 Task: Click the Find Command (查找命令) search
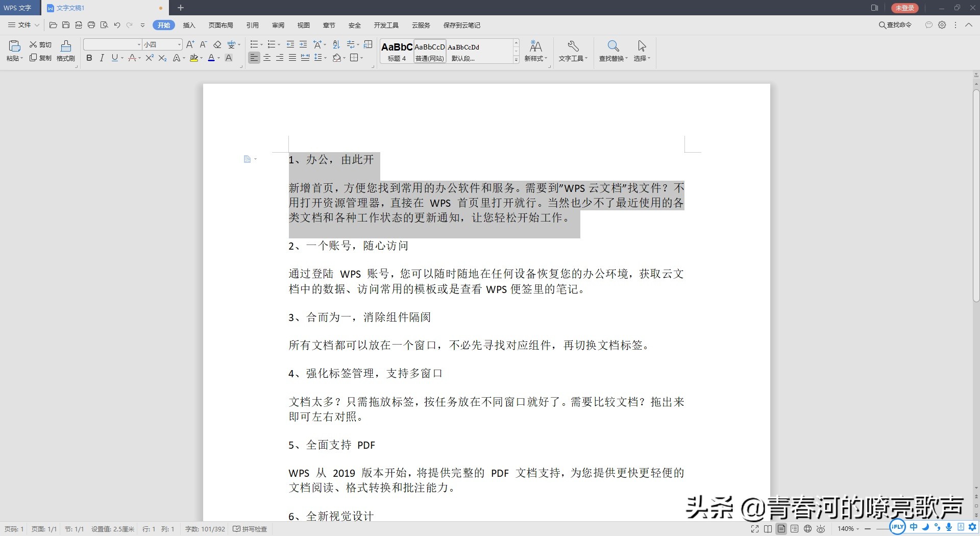click(x=895, y=25)
